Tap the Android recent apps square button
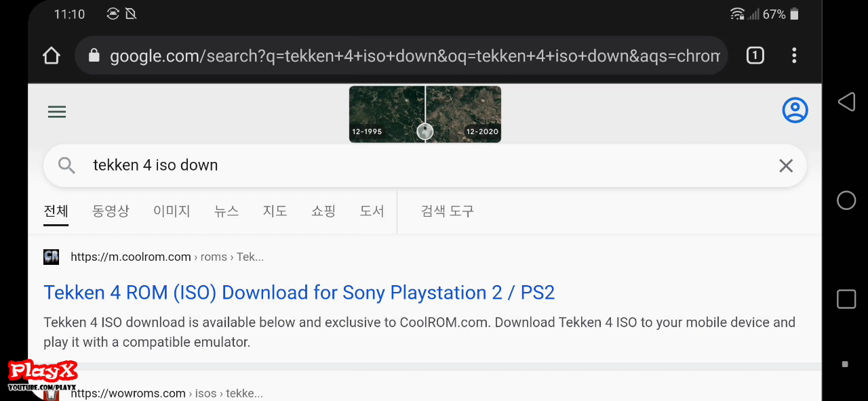Image resolution: width=868 pixels, height=401 pixels. click(x=846, y=299)
